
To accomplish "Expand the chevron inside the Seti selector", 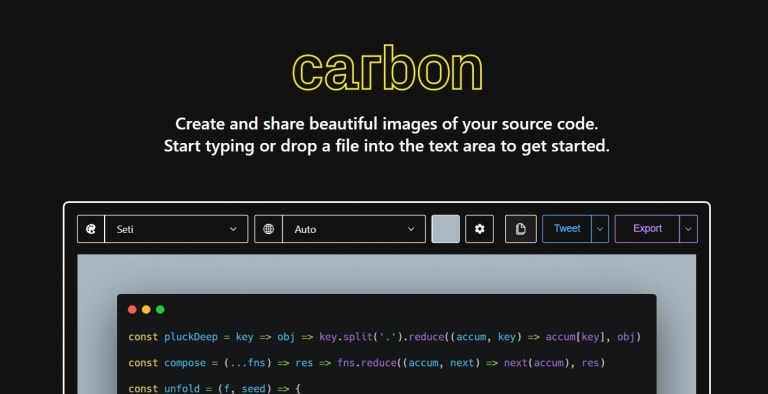I will pos(233,229).
